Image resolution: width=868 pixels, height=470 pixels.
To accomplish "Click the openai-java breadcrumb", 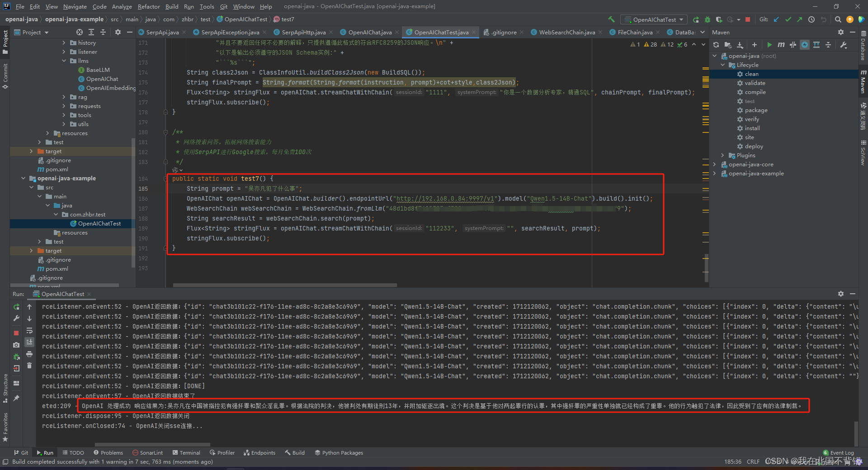I will [x=21, y=19].
